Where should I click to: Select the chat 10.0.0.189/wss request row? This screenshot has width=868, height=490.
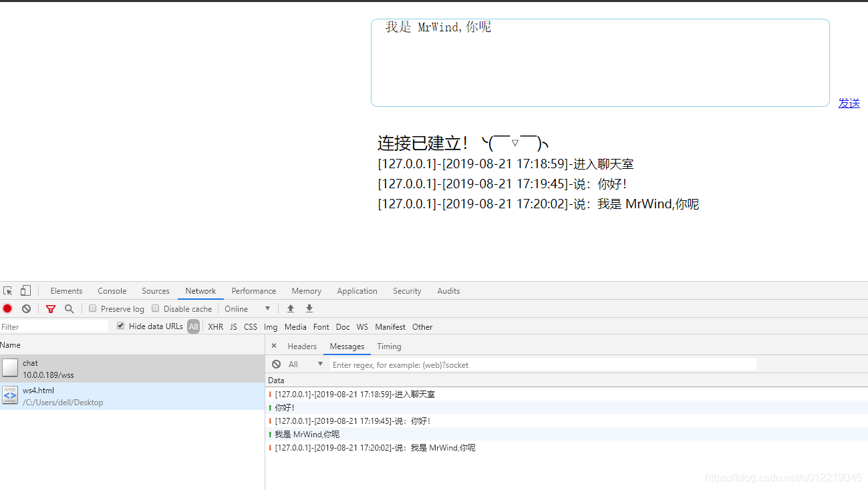[x=132, y=369]
